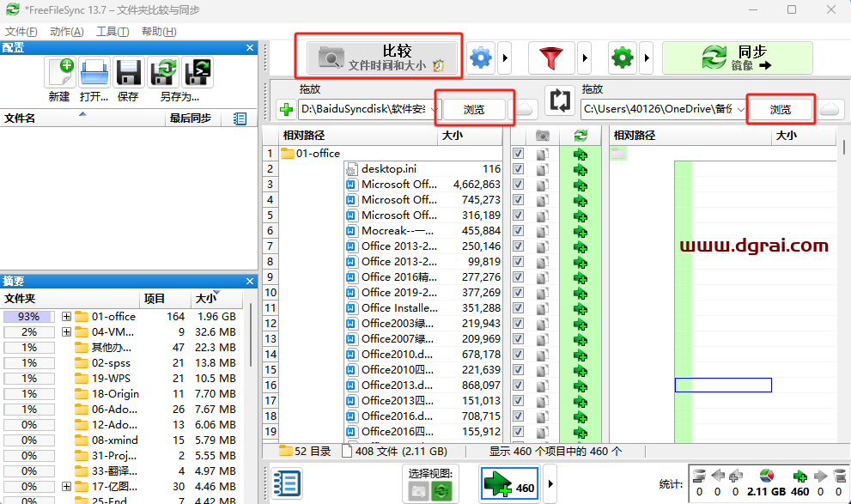The height and width of the screenshot is (504, 851).
Task: Open the 帮助(H) menu
Action: [159, 32]
